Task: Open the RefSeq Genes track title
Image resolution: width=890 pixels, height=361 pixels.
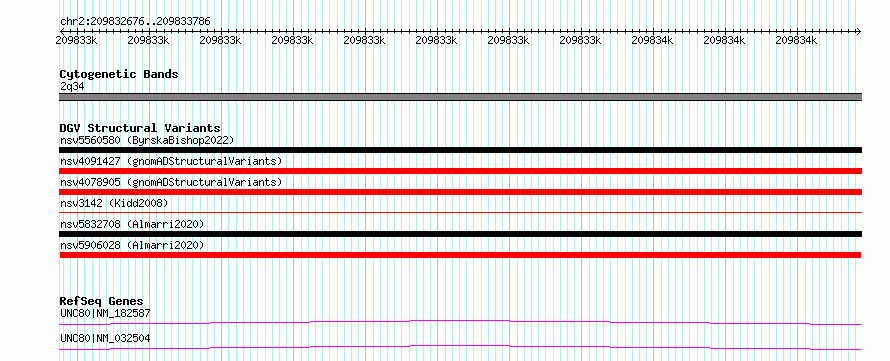Action: point(101,301)
